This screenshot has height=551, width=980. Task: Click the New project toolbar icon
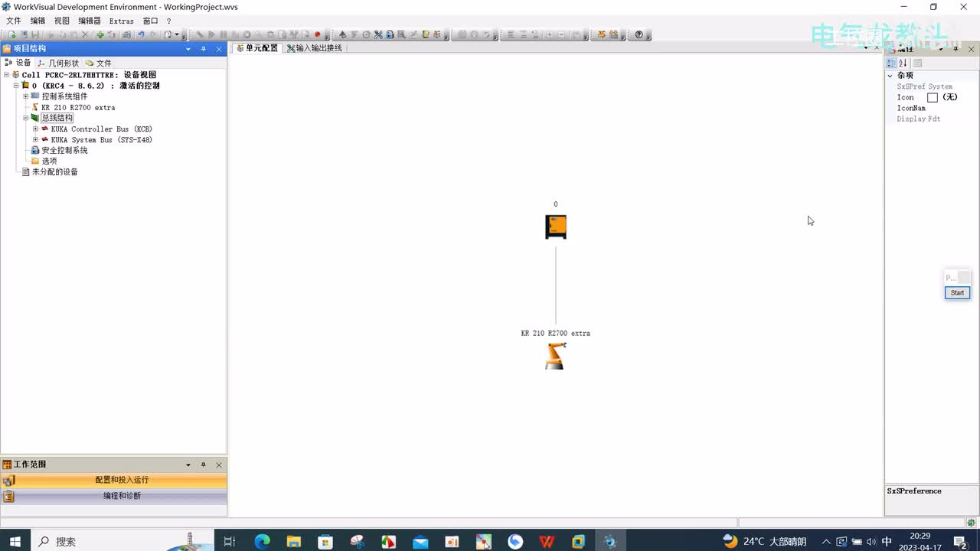(12, 34)
